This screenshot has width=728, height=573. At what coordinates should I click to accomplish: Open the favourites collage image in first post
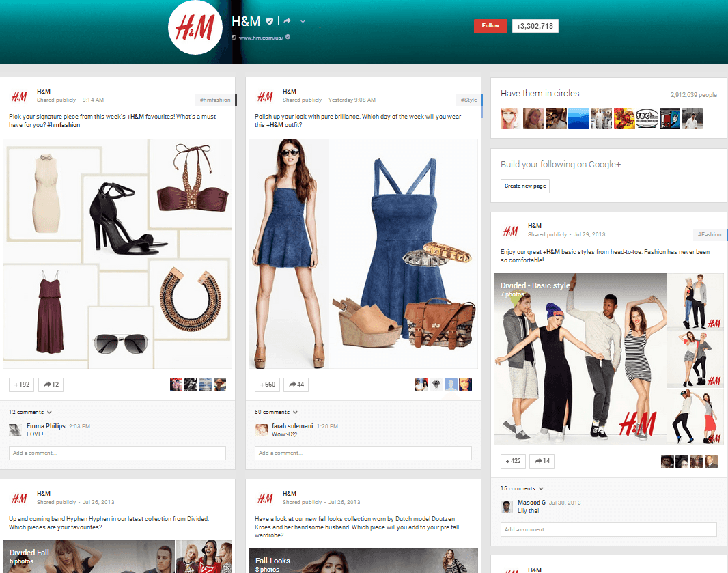tap(117, 253)
